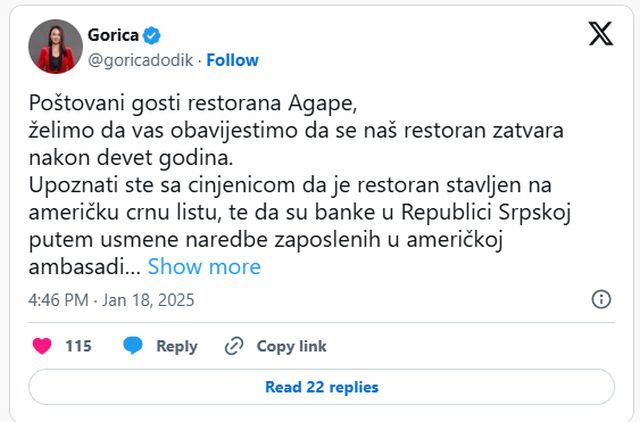Follow the Gorica account
Image resolution: width=640 pixels, height=422 pixels.
233,60
